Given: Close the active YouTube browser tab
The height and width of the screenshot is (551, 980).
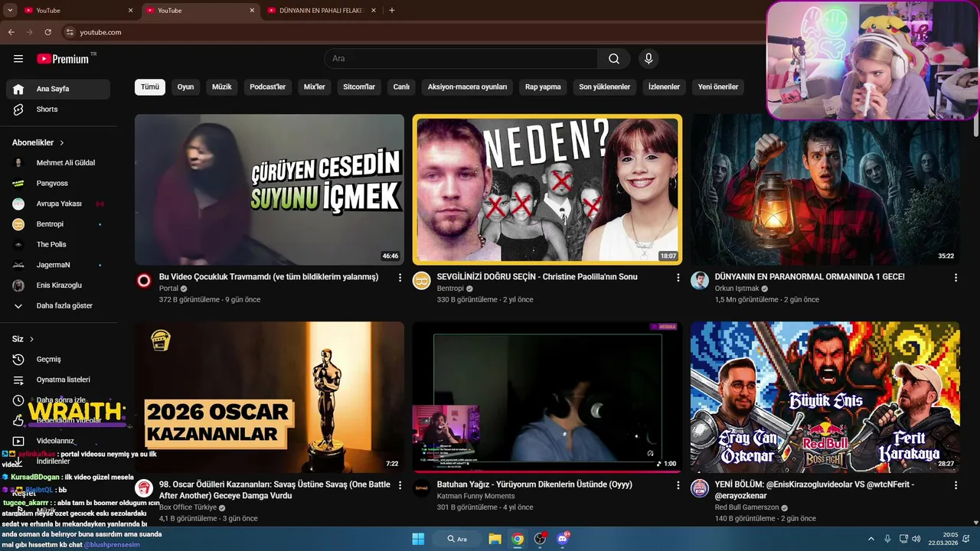Looking at the screenshot, I should tap(252, 11).
